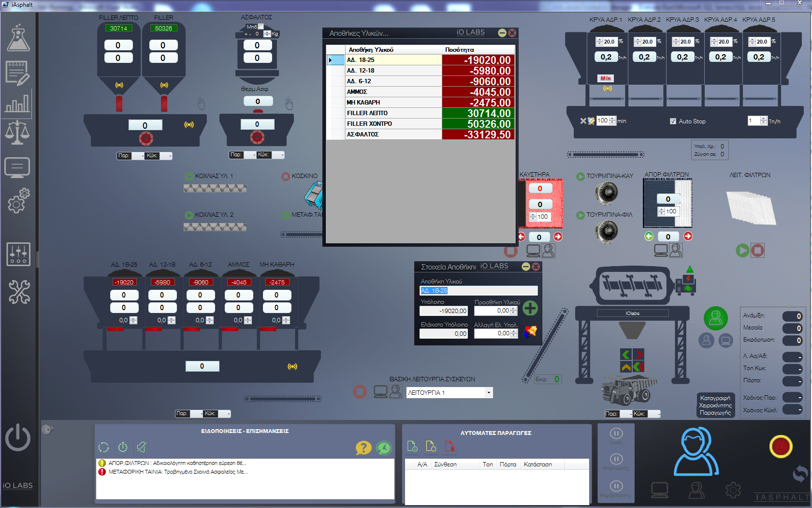Viewport: 812px width, 508px height.
Task: Click the yellow question mark help icon
Action: click(x=363, y=448)
